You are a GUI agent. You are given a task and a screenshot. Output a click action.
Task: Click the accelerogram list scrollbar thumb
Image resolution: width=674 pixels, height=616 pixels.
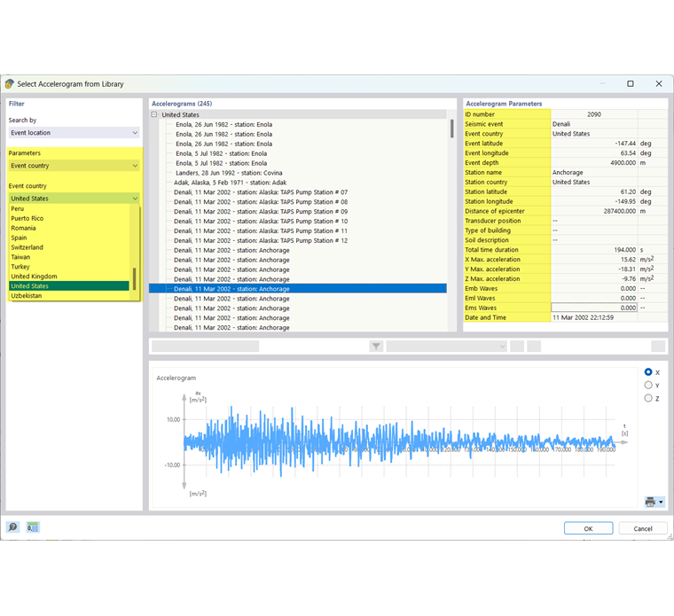tap(451, 129)
